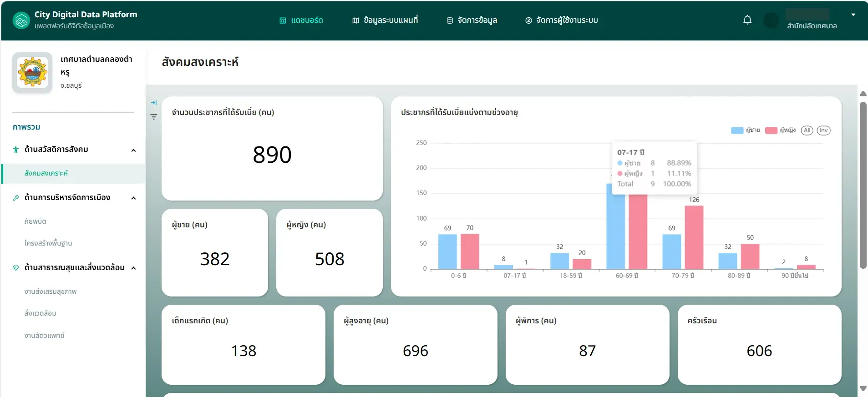Click the user avatar circle
868x397 pixels.
(x=771, y=20)
